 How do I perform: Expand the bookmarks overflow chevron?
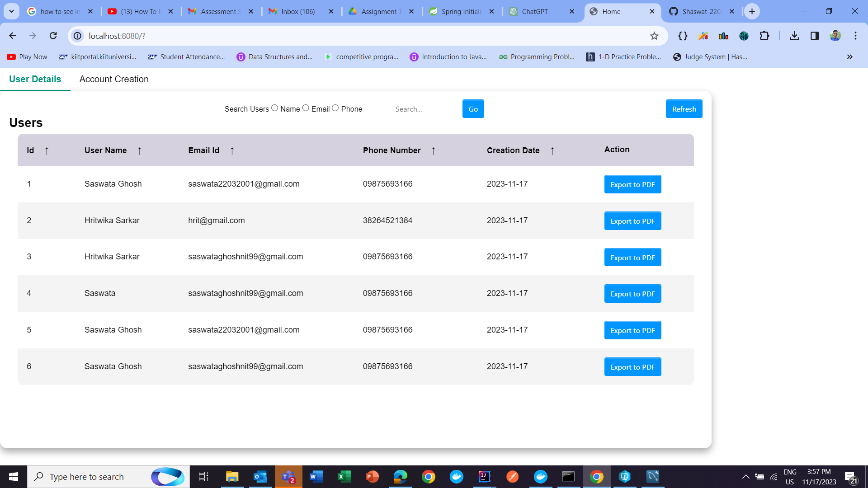850,57
